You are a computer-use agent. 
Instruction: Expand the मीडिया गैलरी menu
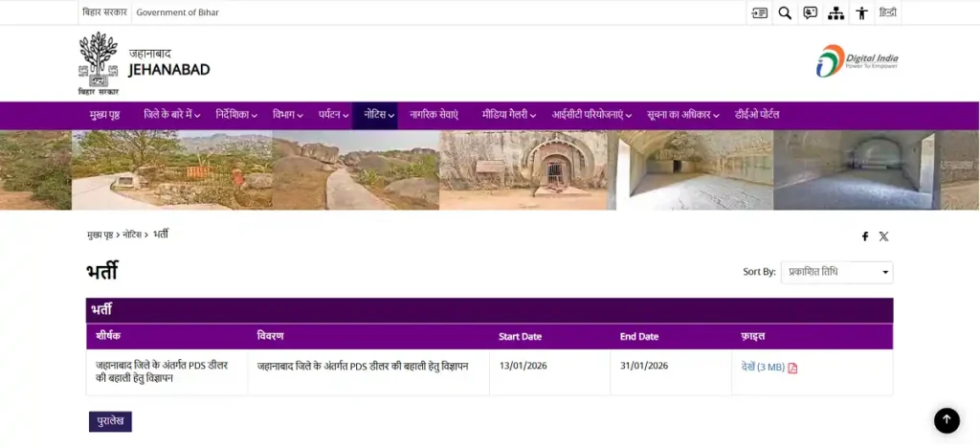click(509, 115)
